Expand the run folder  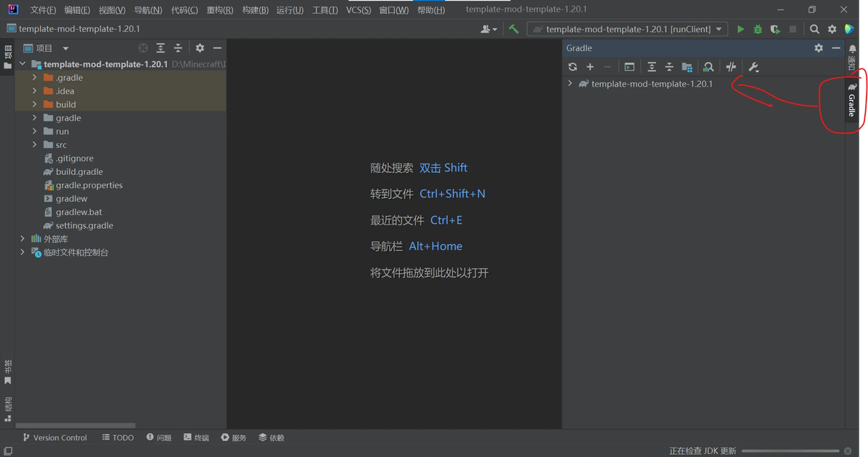point(34,131)
